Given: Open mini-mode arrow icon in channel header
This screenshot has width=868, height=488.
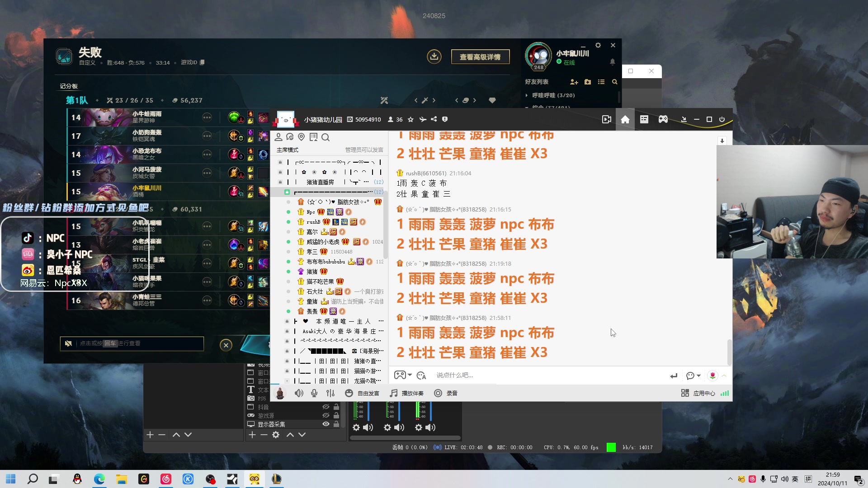Looking at the screenshot, I should point(684,119).
